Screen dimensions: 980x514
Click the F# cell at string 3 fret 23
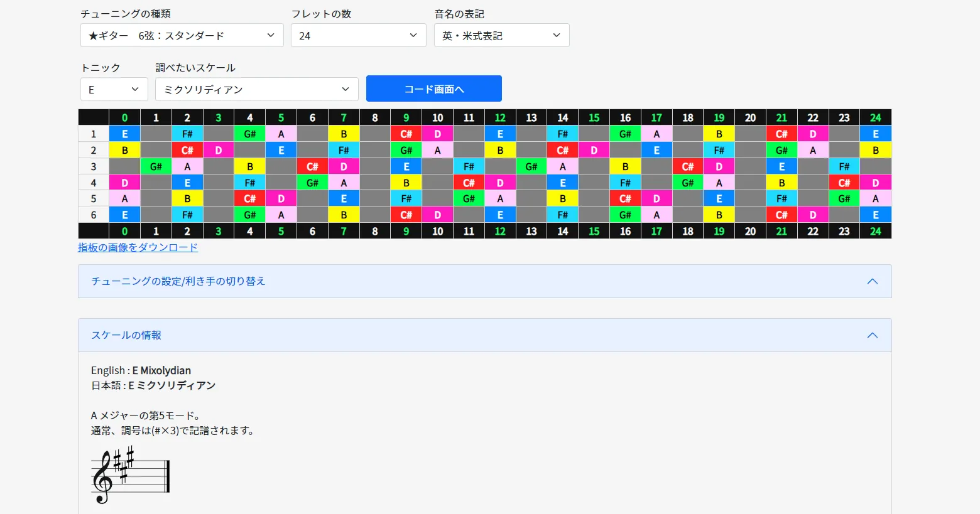click(x=844, y=166)
